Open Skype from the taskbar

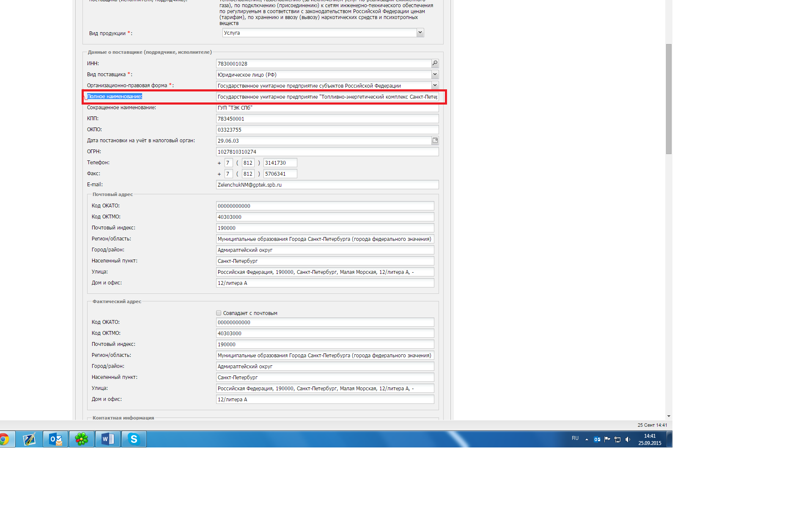click(134, 439)
